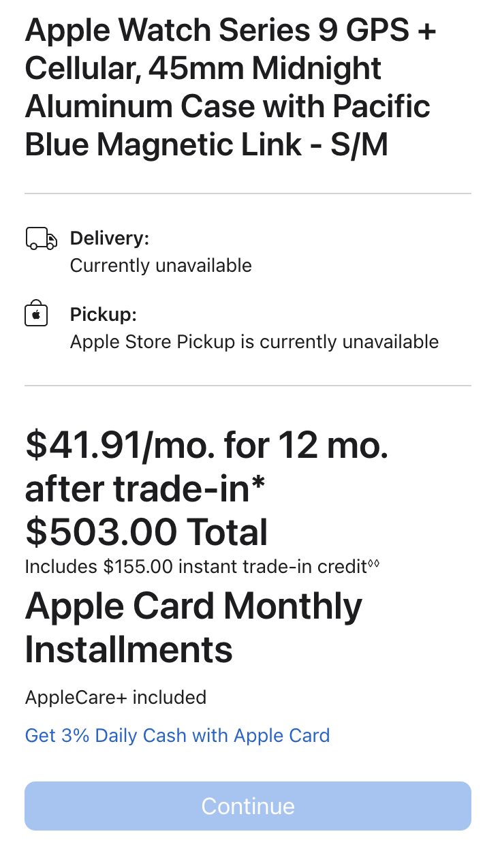
Task: Click the Apple Store pickup bag icon
Action: coord(36,315)
